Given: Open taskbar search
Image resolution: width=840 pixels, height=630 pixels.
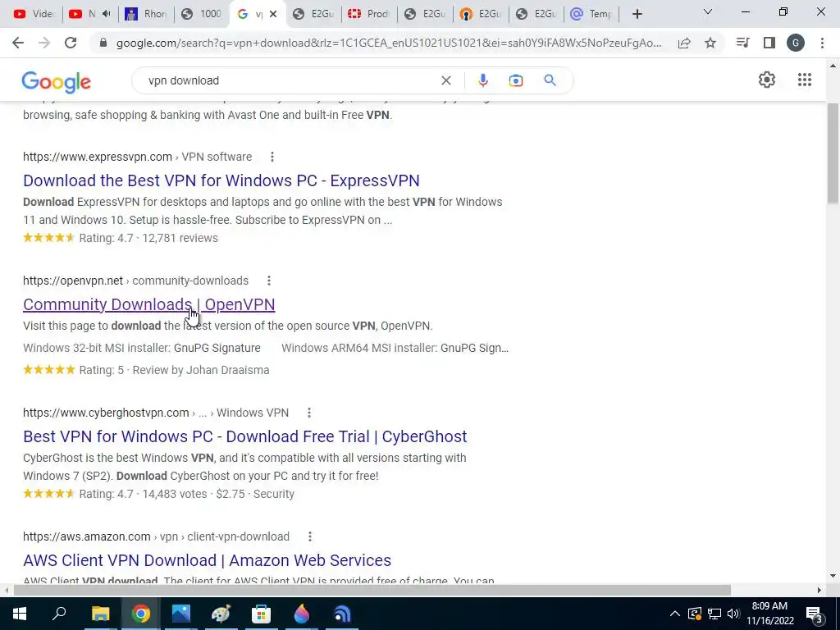Looking at the screenshot, I should pyautogui.click(x=59, y=614).
